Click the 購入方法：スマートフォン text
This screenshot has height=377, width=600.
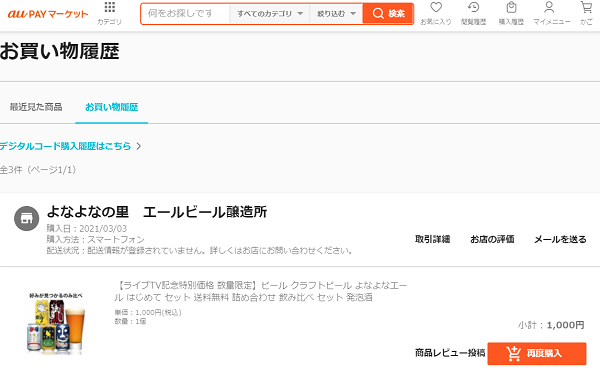pos(96,240)
